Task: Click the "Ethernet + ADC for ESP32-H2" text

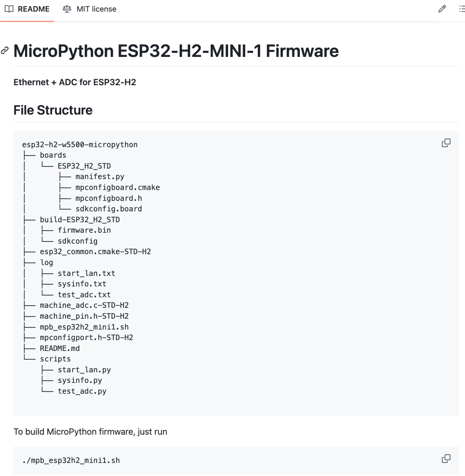Action: coord(75,82)
